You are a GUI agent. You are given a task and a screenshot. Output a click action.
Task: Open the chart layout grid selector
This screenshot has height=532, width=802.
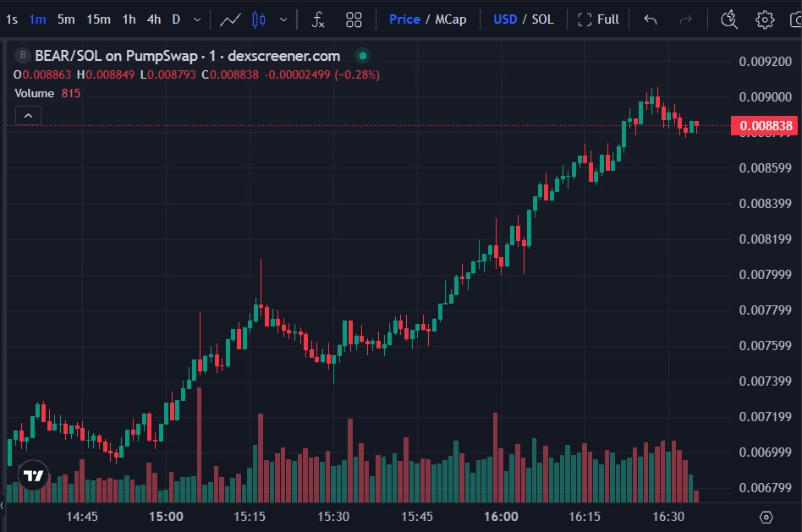(354, 19)
